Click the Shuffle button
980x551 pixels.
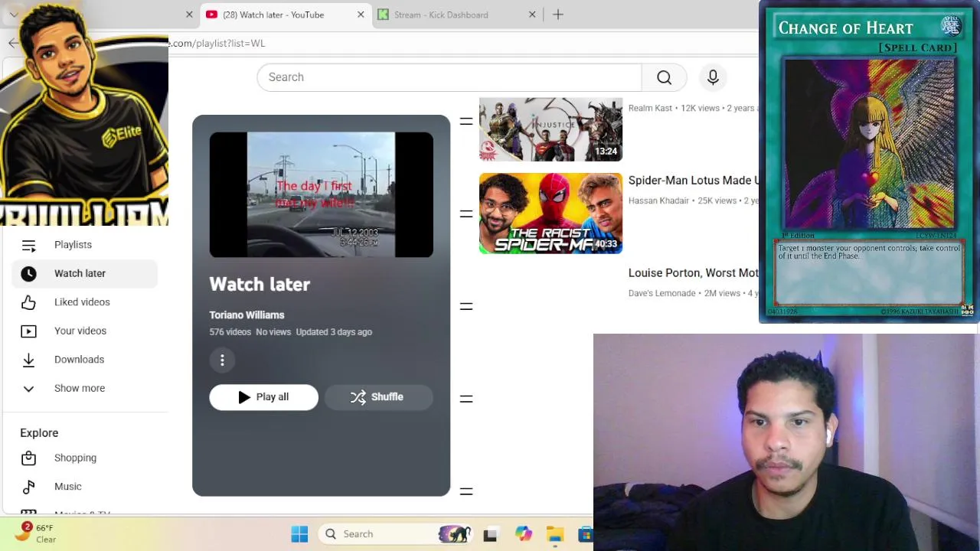[x=379, y=397]
